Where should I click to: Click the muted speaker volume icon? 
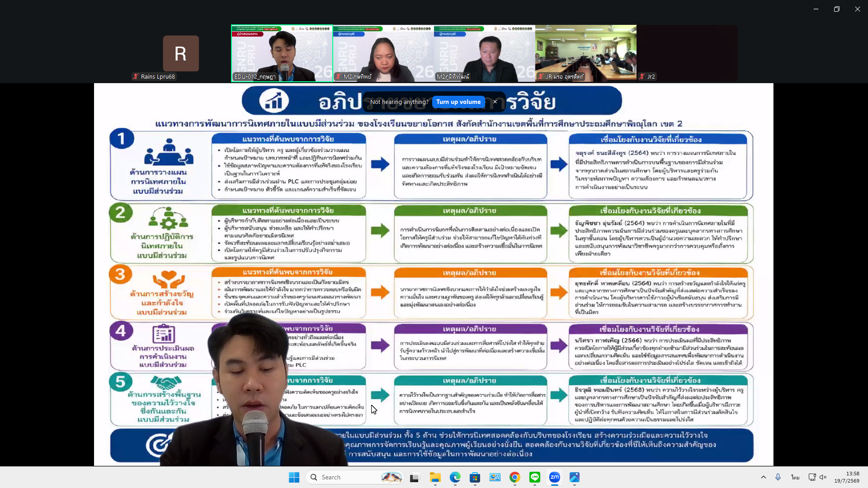tap(823, 477)
